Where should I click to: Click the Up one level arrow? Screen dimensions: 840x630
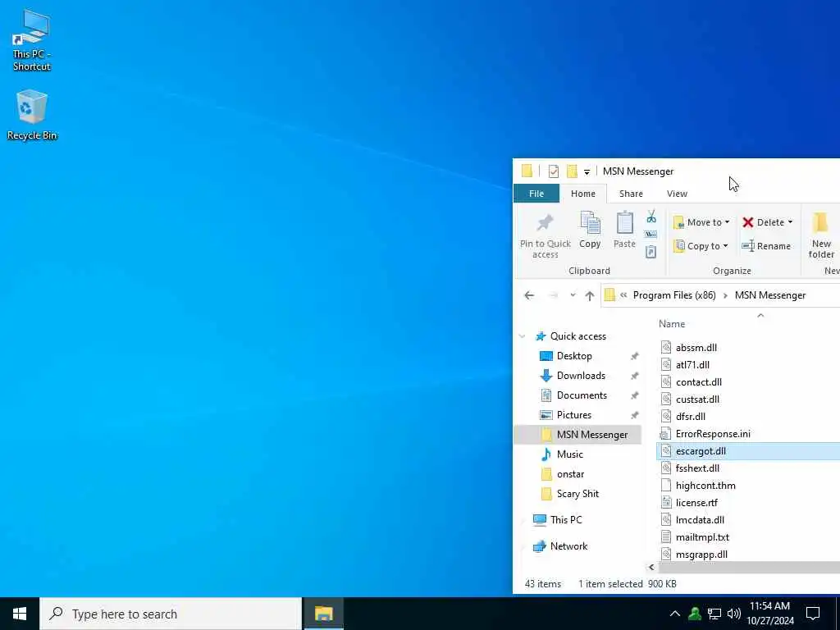[590, 295]
